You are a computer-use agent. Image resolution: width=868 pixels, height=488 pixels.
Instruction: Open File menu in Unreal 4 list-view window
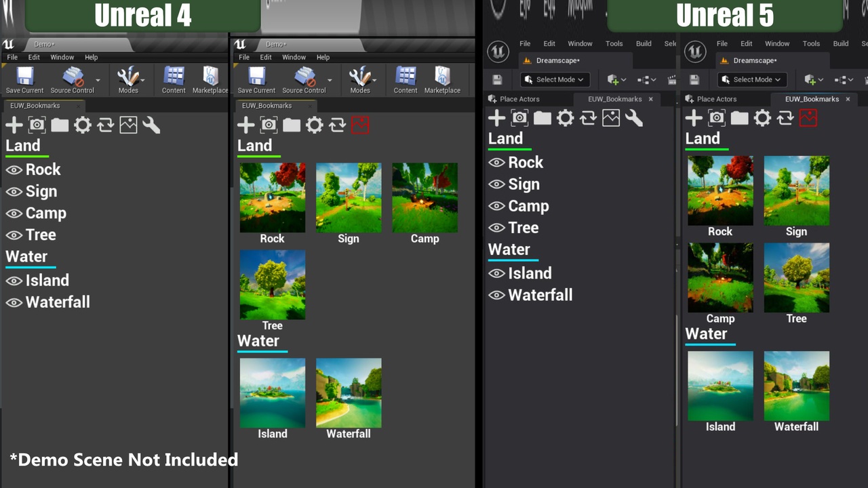[x=12, y=58]
